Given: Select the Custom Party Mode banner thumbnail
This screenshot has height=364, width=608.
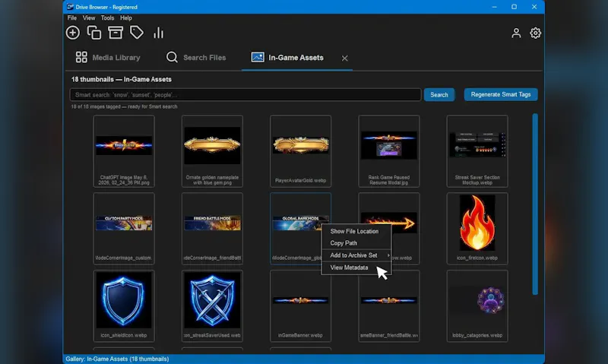Looking at the screenshot, I should 124,229.
